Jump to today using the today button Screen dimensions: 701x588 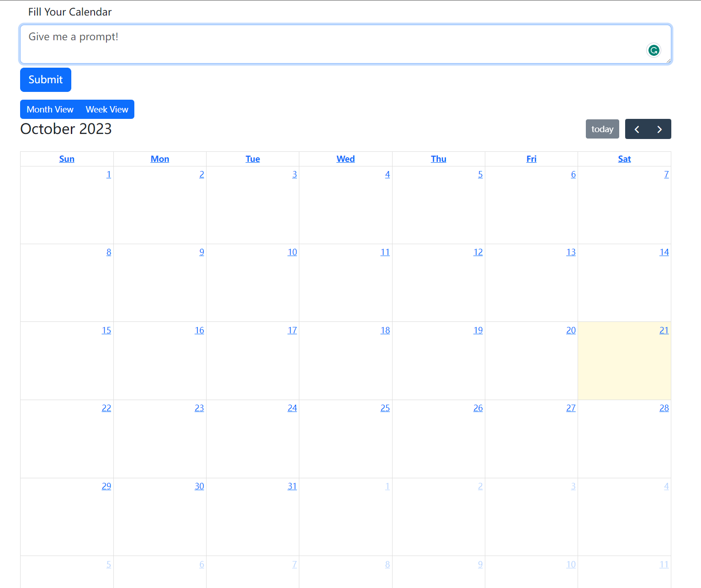(x=602, y=129)
